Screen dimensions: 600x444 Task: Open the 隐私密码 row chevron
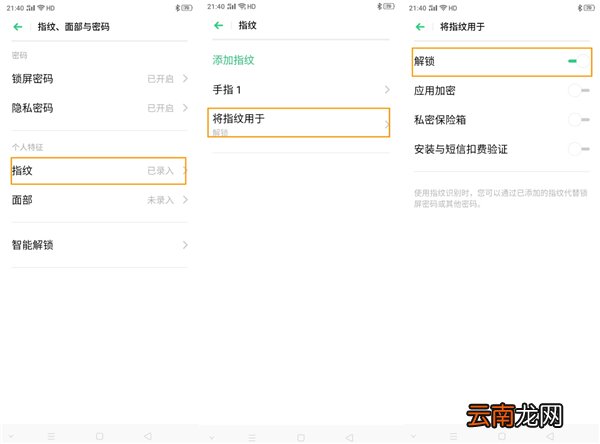tap(185, 108)
